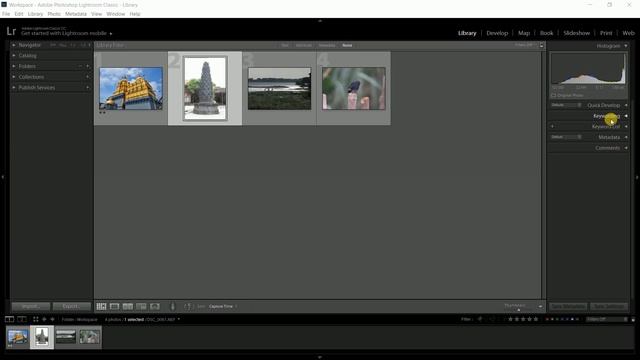Open the Filters Off preset dropdown

pyautogui.click(x=607, y=319)
